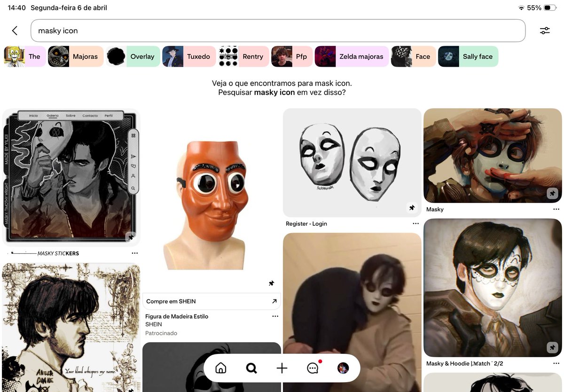Select the Face suggestion chip
Viewport: 564px width, 392px height.
[x=414, y=56]
